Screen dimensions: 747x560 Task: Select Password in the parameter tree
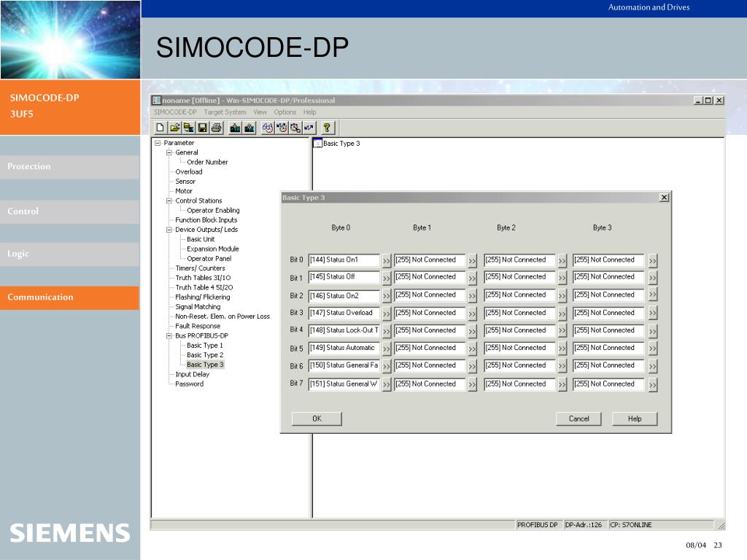189,384
